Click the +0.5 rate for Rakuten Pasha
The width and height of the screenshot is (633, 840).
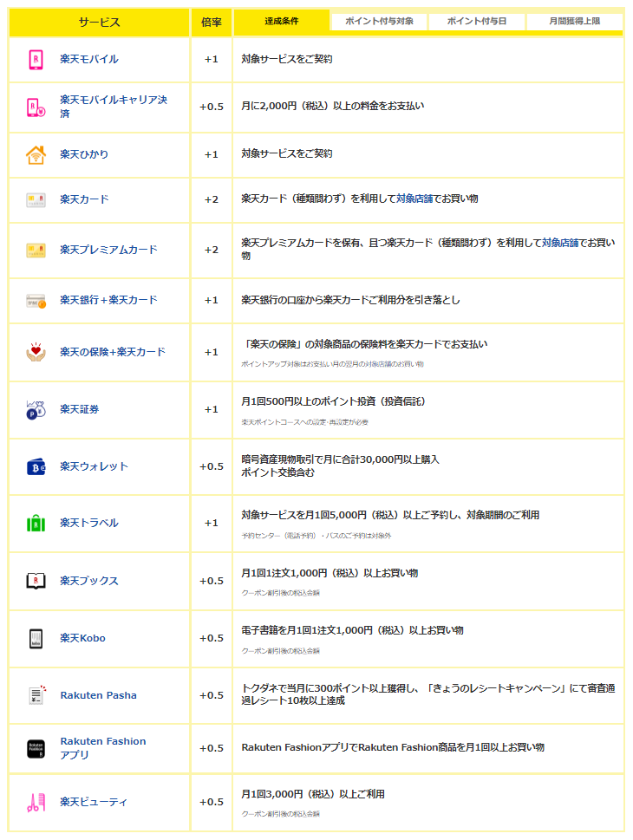[212, 695]
